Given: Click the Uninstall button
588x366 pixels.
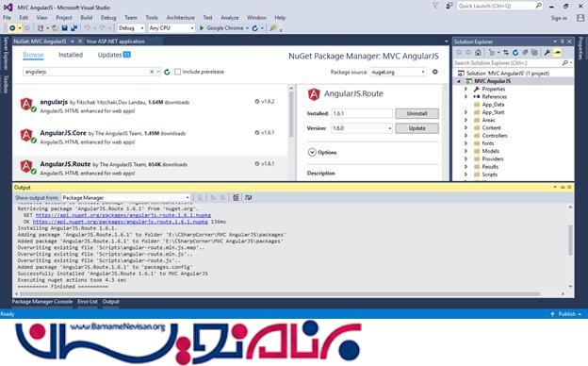Looking at the screenshot, I should [x=417, y=113].
